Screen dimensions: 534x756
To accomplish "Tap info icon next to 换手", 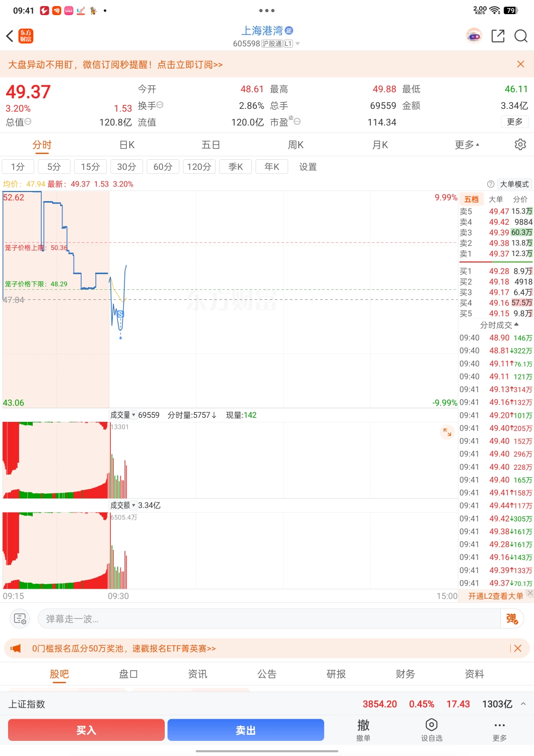I will click(160, 105).
